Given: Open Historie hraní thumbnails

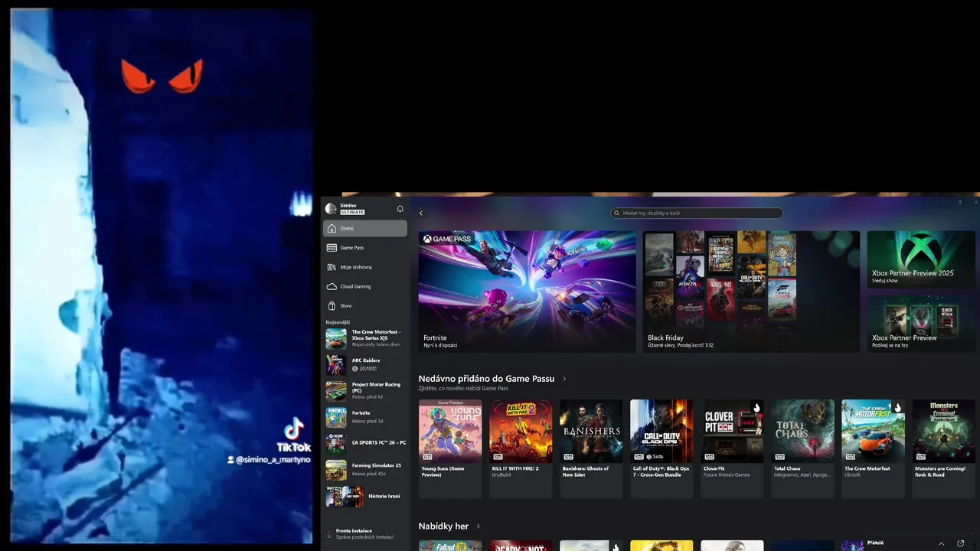Looking at the screenshot, I should point(345,497).
